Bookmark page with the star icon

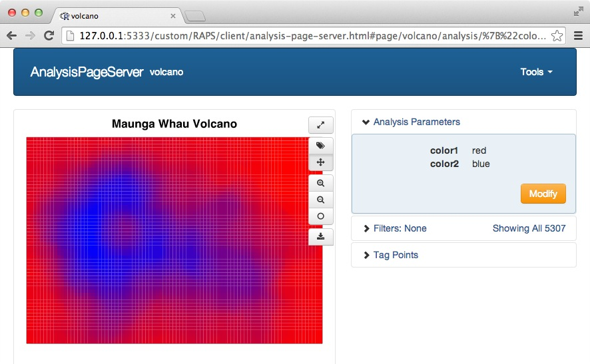557,36
